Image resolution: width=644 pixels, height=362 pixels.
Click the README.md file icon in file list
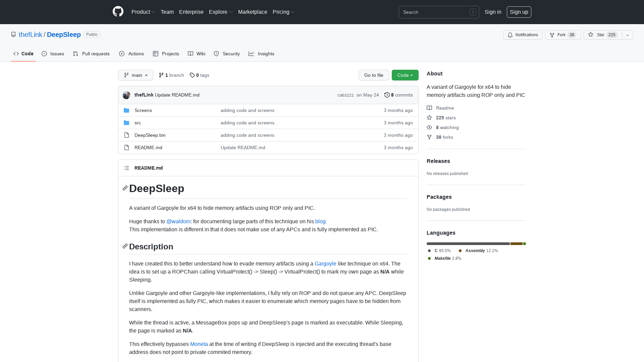126,147
